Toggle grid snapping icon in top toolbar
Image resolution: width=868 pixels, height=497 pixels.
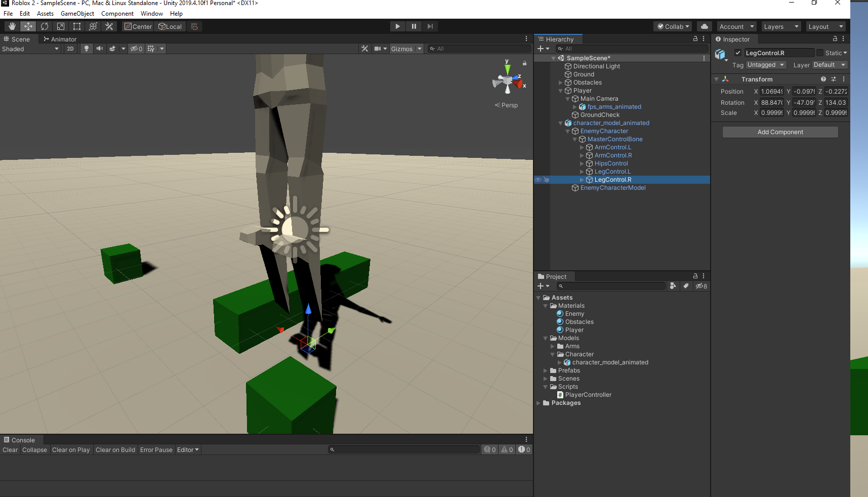(x=194, y=26)
